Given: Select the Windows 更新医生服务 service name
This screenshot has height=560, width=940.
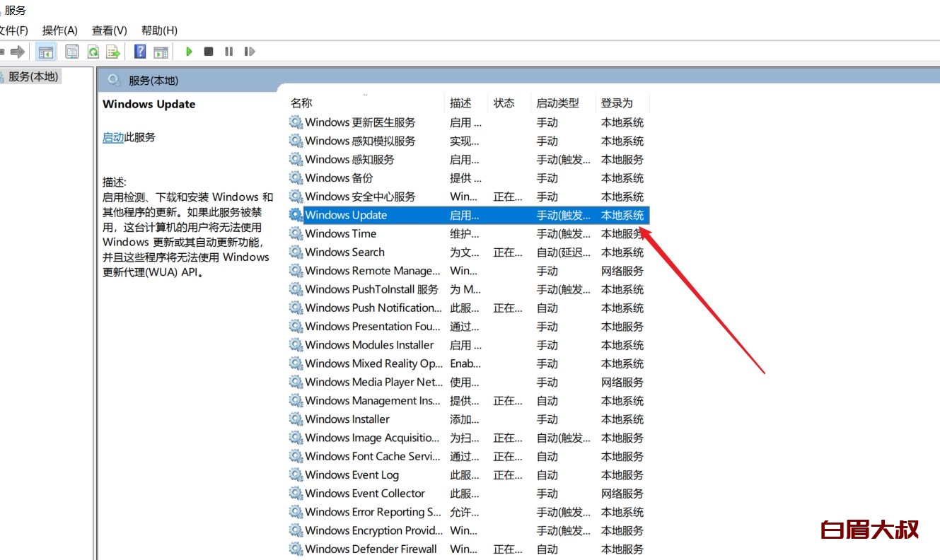Looking at the screenshot, I should [x=361, y=122].
